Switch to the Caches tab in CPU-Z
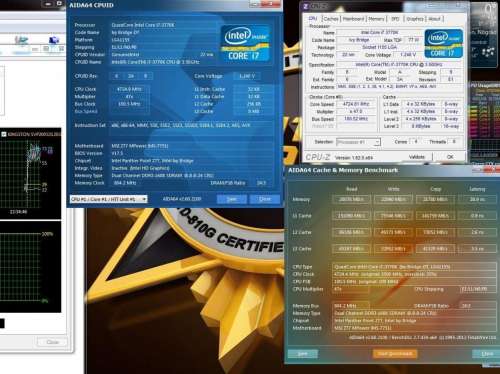 click(x=331, y=19)
